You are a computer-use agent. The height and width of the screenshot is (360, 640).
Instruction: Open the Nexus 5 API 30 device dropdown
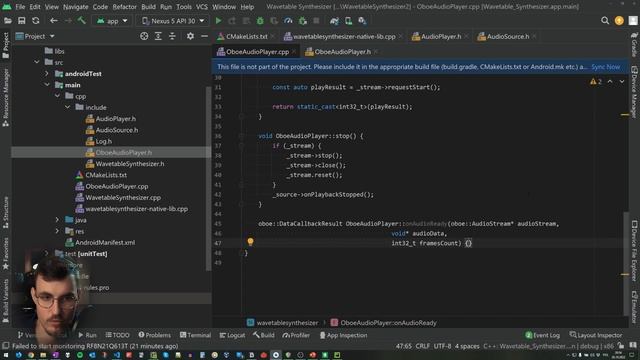tap(173, 21)
